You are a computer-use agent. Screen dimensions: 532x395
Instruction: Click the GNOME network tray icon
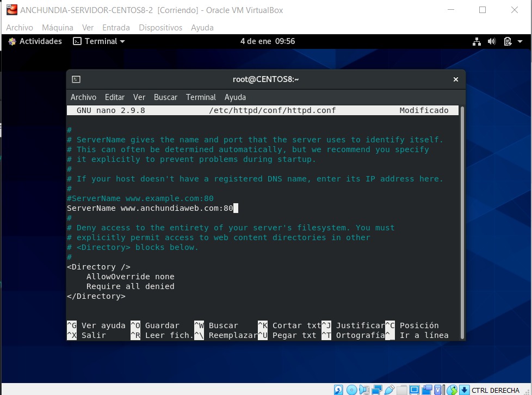click(477, 41)
